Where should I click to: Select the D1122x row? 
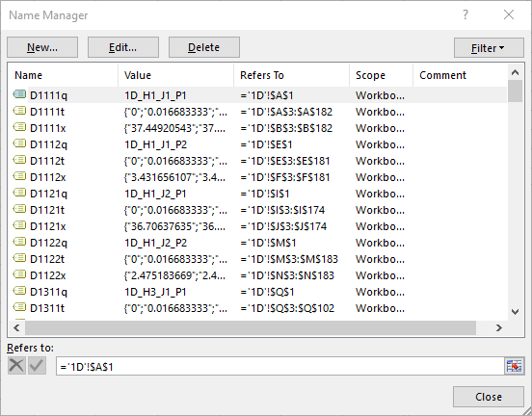pyautogui.click(x=258, y=275)
